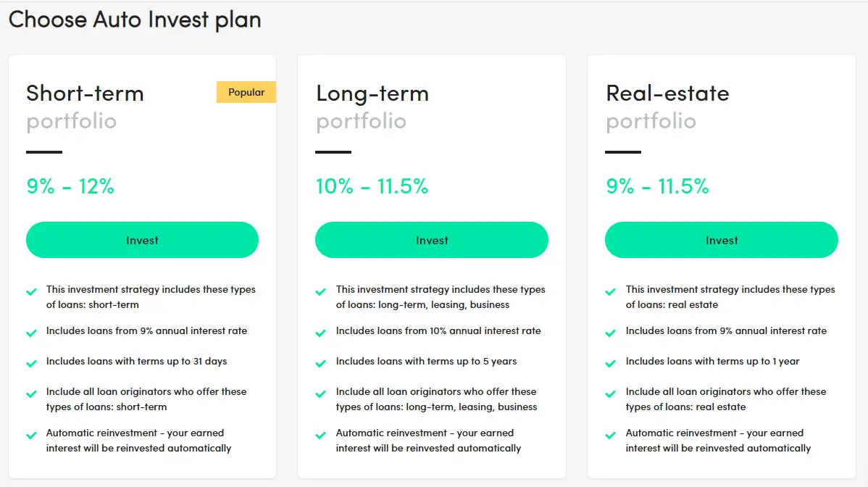Click the Real-estate 9% - 11.5% rate

(657, 186)
